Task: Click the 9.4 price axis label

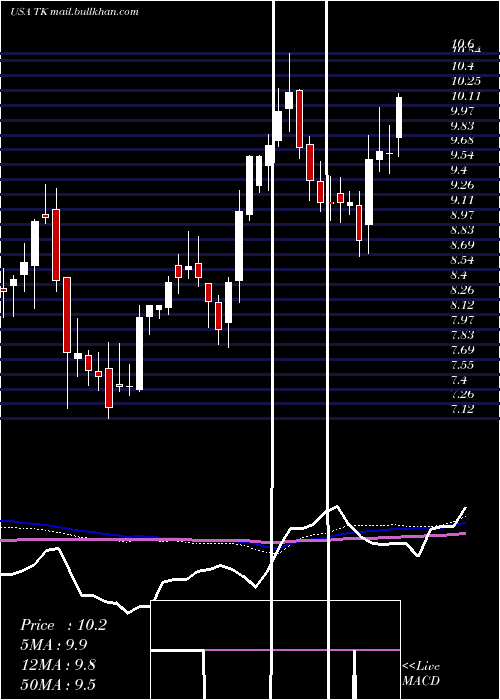Action: (x=459, y=170)
